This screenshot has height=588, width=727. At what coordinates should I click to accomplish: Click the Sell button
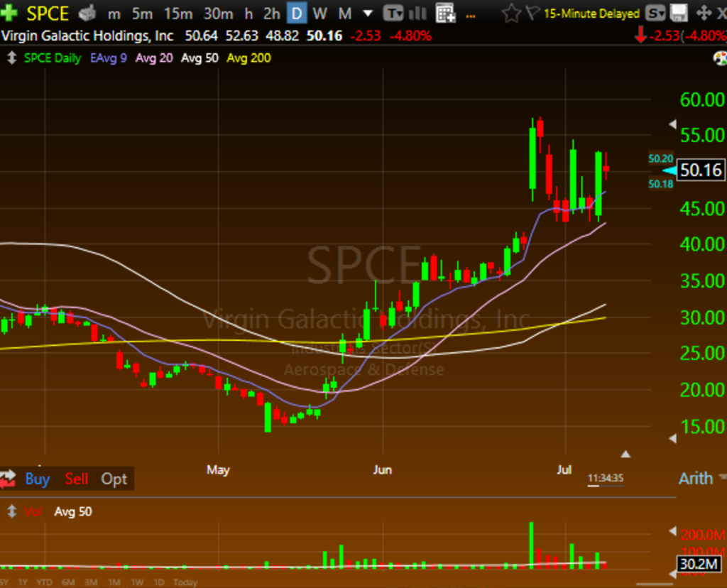click(x=77, y=479)
